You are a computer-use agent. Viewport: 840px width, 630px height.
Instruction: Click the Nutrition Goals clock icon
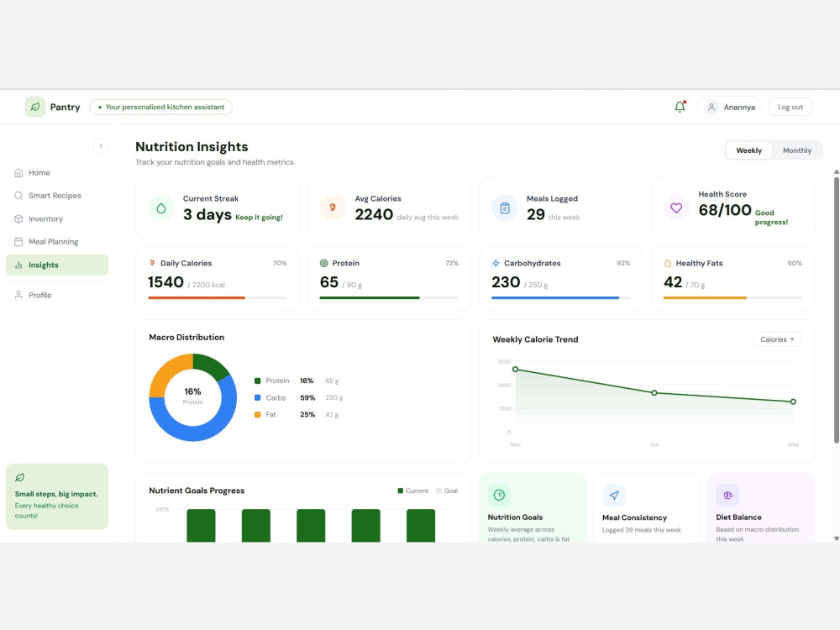499,495
